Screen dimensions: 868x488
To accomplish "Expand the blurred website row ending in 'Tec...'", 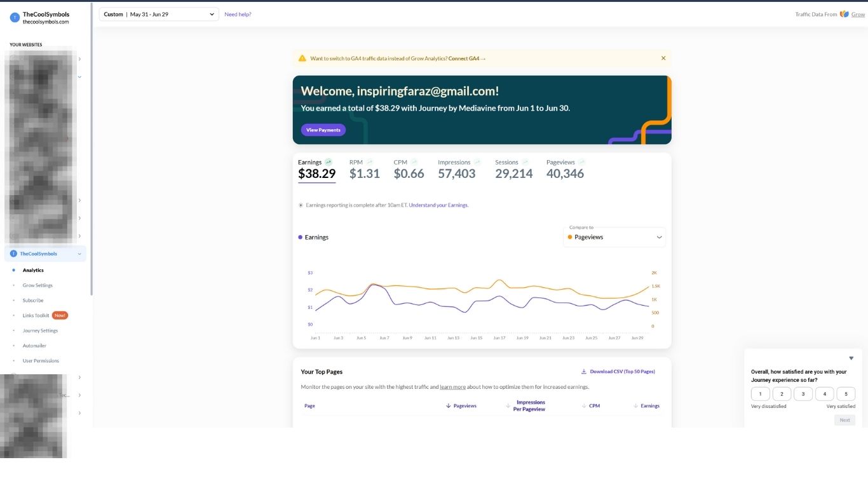I will click(x=79, y=395).
